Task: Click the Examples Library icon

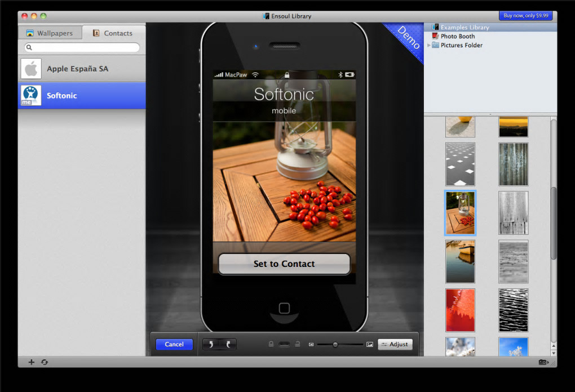Action: (435, 27)
